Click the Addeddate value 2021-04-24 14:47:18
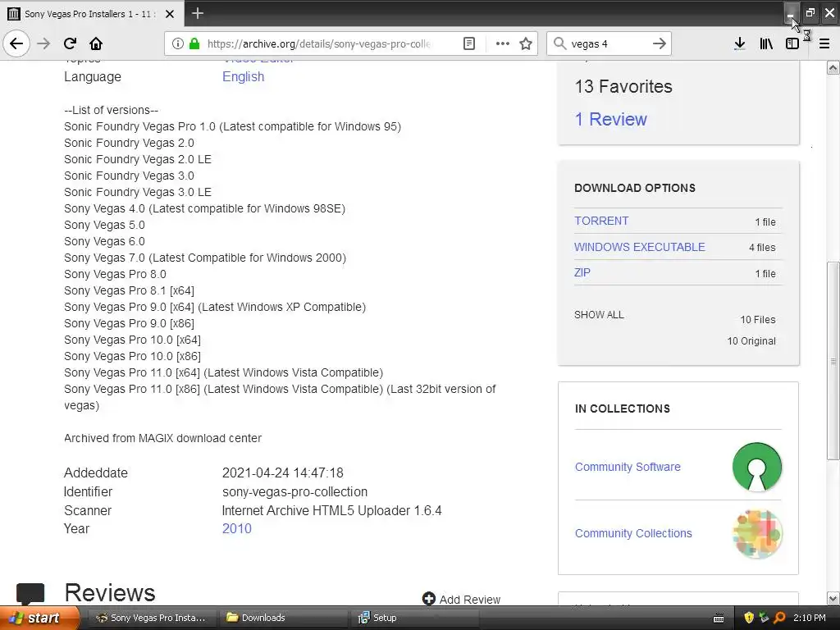The image size is (840, 630). [x=283, y=473]
